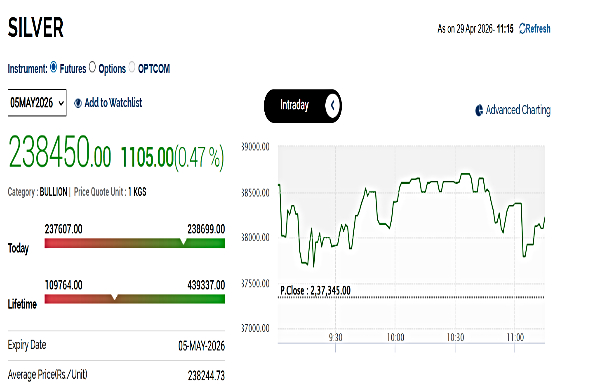600x388 pixels.
Task: Click the Advanced Charting pie icon
Action: tap(479, 110)
